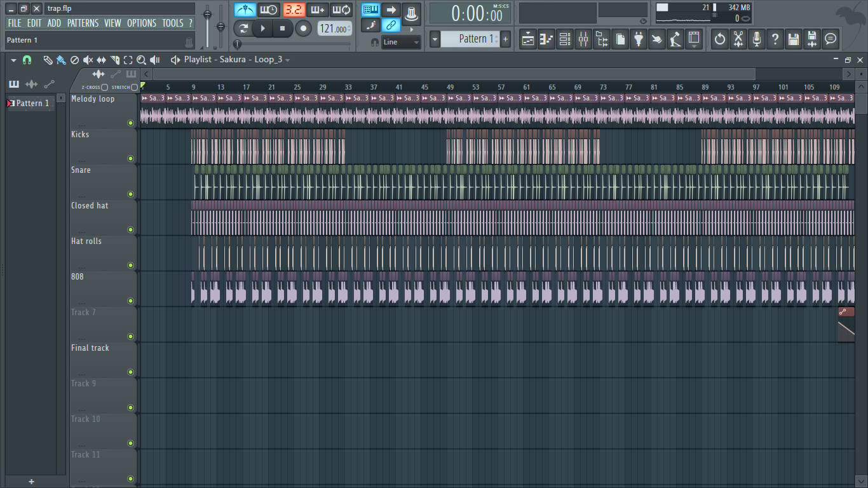Mute the Kicks track green light
Viewport: 868px width, 488px height.
[131, 159]
